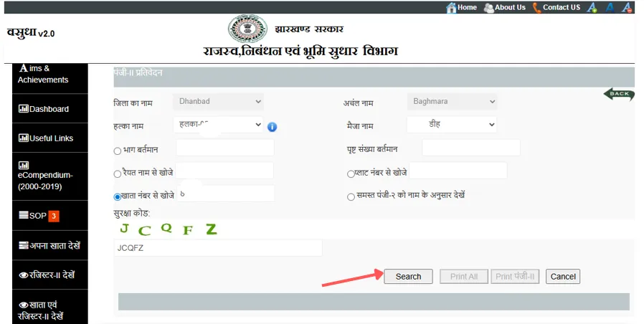This screenshot has height=324, width=644.
Task: Click the सुरक्षा कोड label
Action: (132, 214)
